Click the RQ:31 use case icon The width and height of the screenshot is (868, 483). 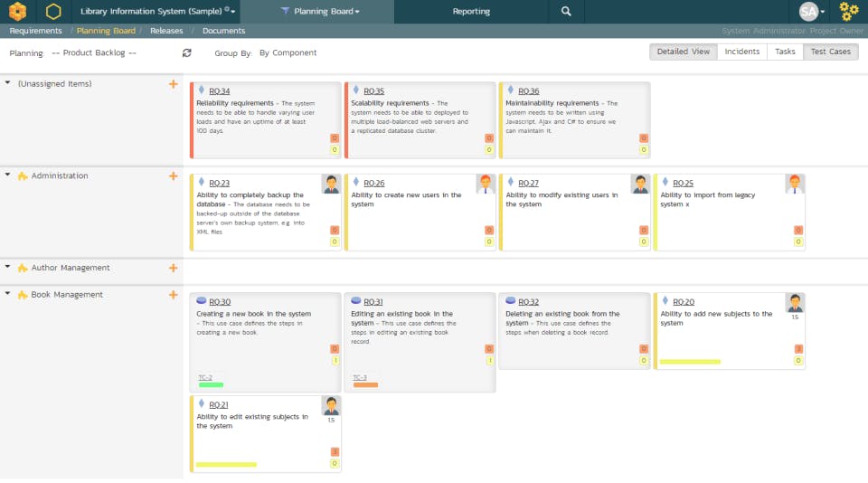pos(356,301)
